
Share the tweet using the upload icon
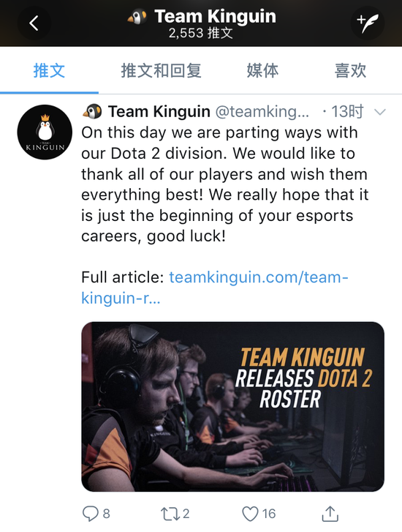click(x=330, y=513)
